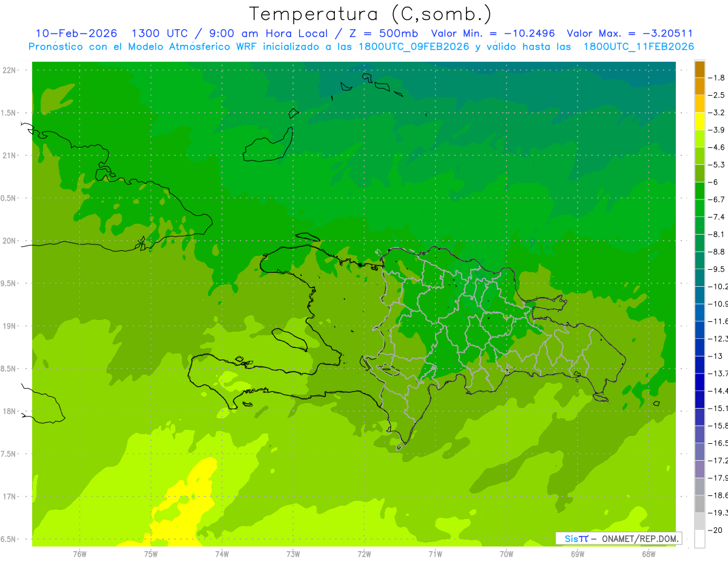Click the '9.5N' latitude label
Screen dimensions: 728x562
[x=10, y=284]
